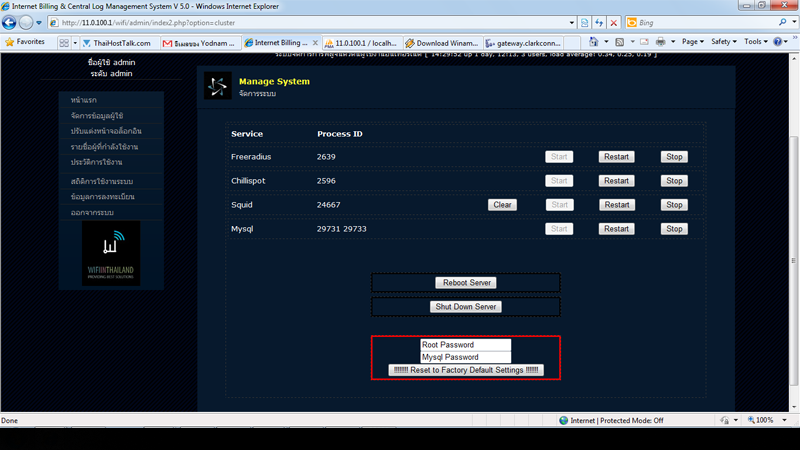The width and height of the screenshot is (800, 450).
Task: Click the Root Password field
Action: 465,345
